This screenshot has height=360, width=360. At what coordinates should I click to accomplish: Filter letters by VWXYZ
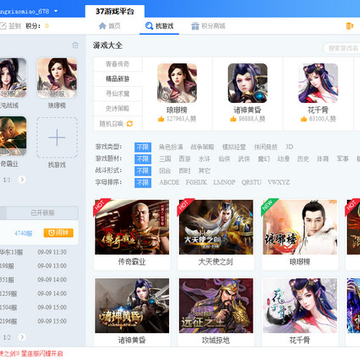pos(279,183)
